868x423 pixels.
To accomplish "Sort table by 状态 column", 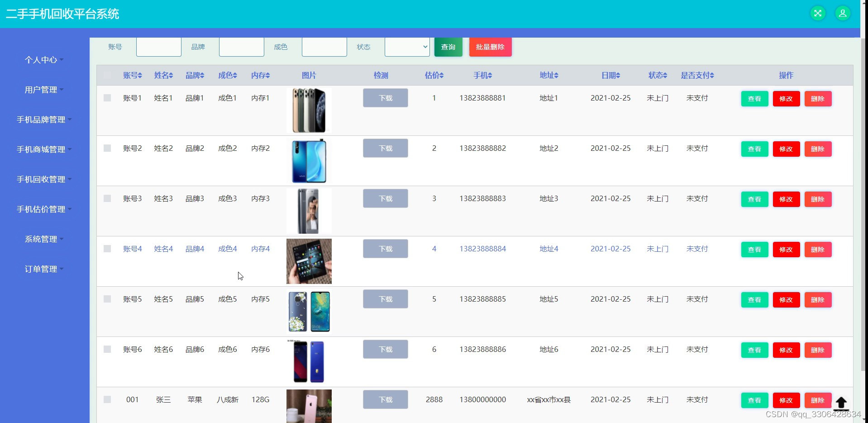I will pos(658,75).
